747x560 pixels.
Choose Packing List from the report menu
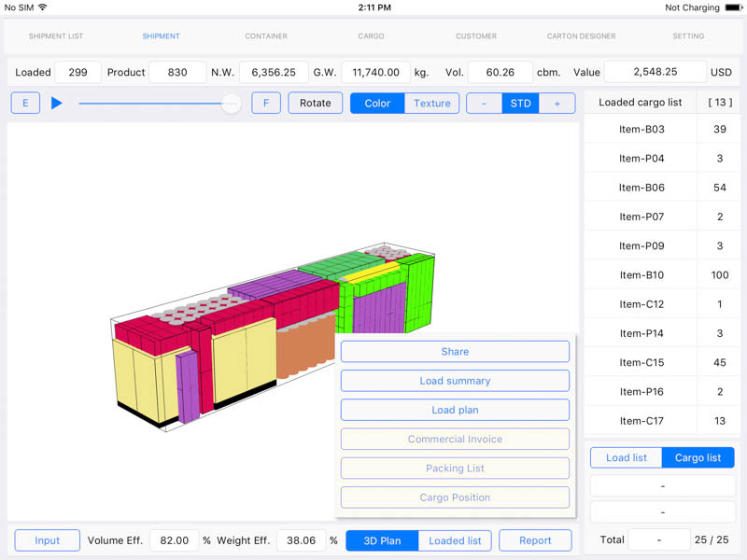click(455, 469)
